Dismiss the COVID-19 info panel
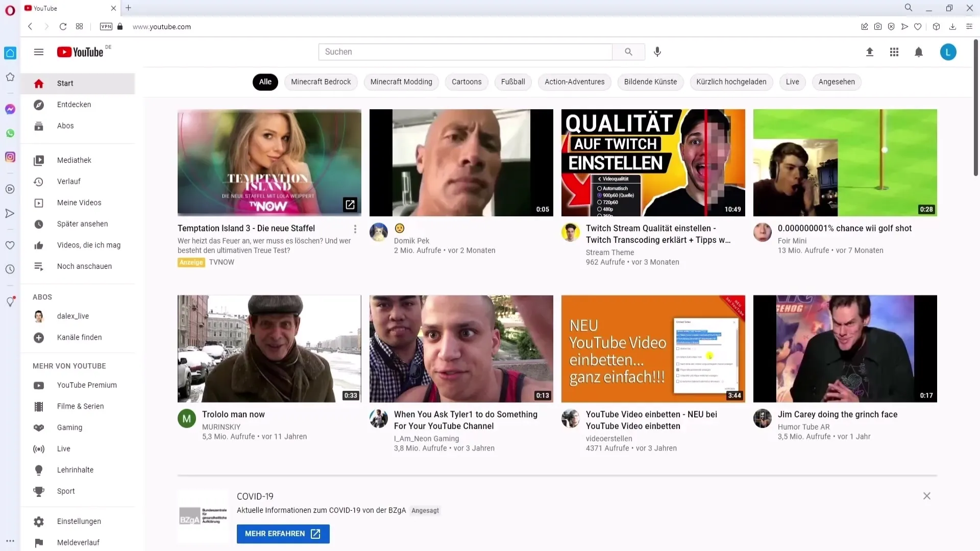Image resolution: width=980 pixels, height=551 pixels. 927,496
